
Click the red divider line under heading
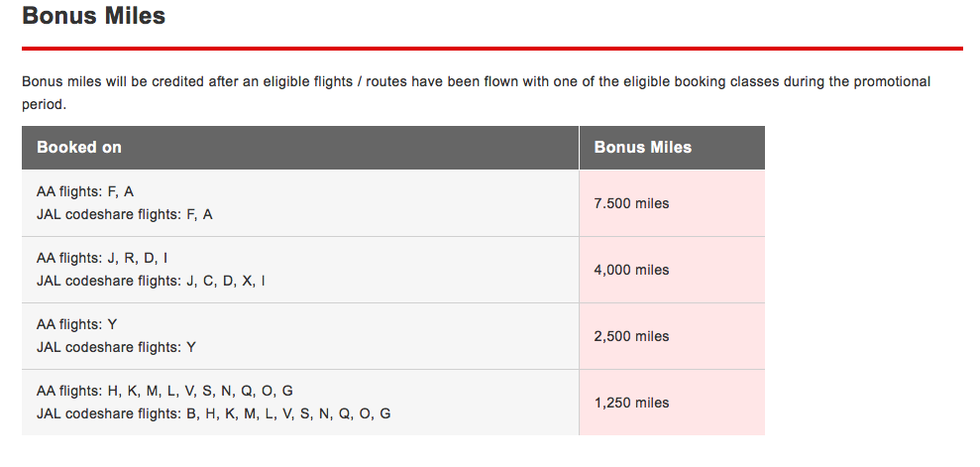tap(491, 49)
